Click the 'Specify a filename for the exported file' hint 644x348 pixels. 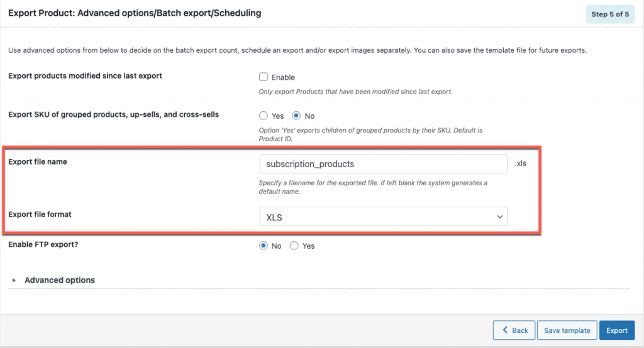point(373,187)
